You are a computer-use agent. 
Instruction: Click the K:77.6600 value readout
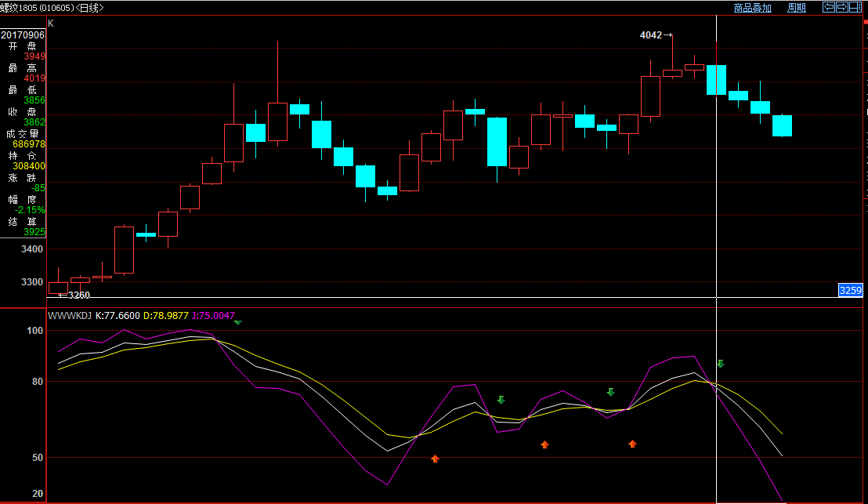coord(118,316)
